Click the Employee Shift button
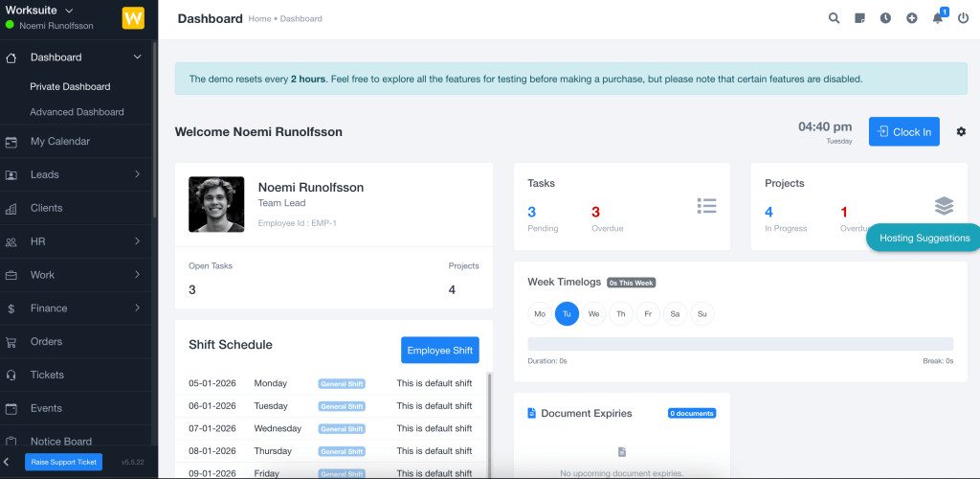980x479 pixels. (440, 351)
